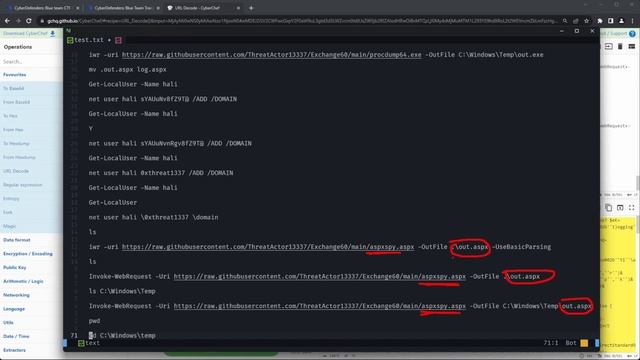Open aspxspy.aspx URL saving to C:\Windows\Temp
The width and height of the screenshot is (640, 360).
click(x=320, y=306)
